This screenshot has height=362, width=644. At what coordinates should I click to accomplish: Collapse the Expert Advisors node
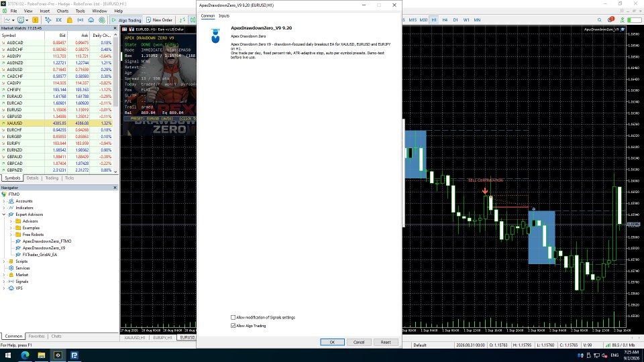[x=4, y=215]
